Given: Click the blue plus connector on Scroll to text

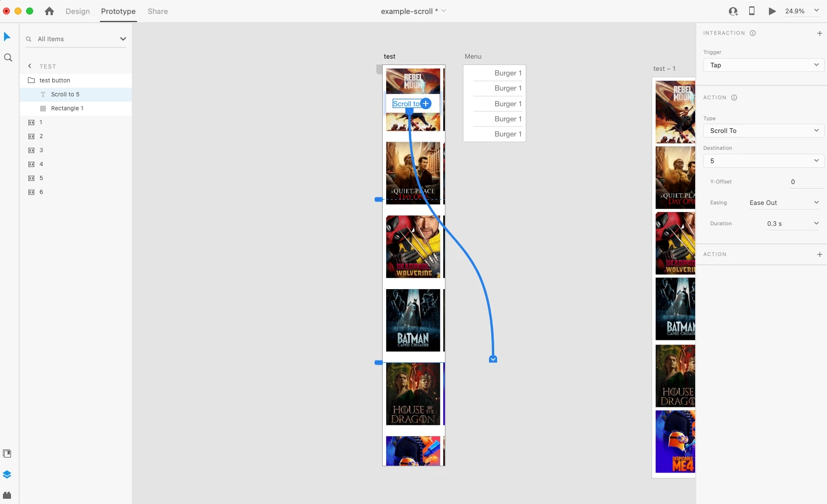Looking at the screenshot, I should [x=426, y=103].
